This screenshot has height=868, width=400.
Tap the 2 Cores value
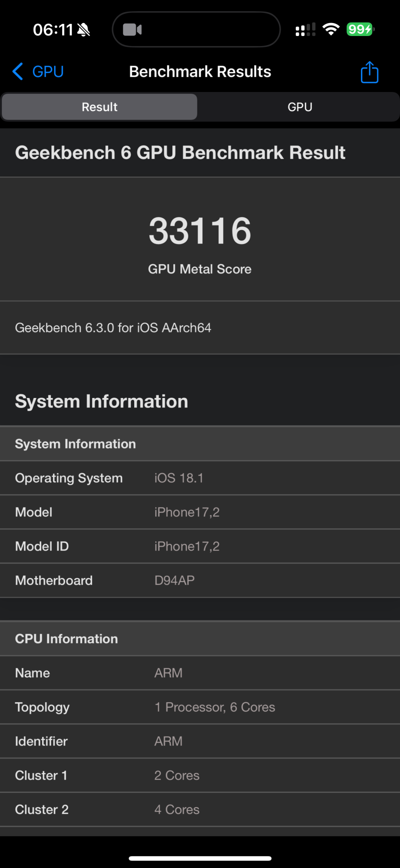[x=177, y=776]
